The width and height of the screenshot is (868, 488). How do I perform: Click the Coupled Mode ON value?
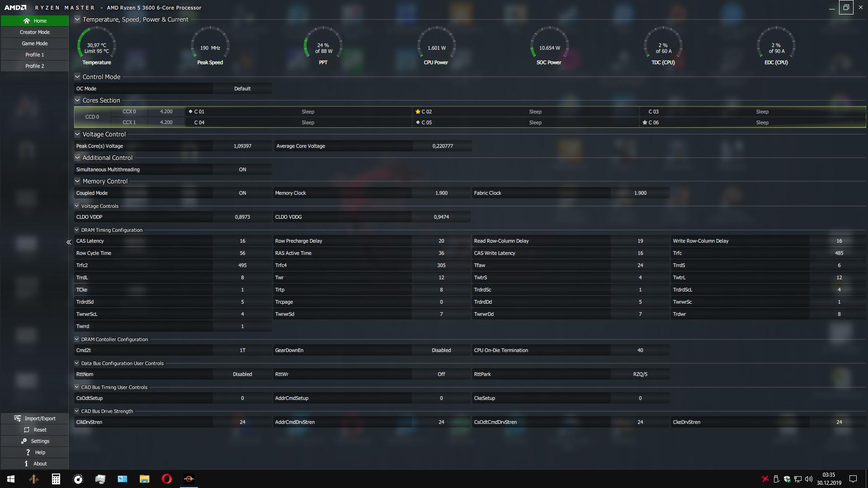pyautogui.click(x=242, y=193)
